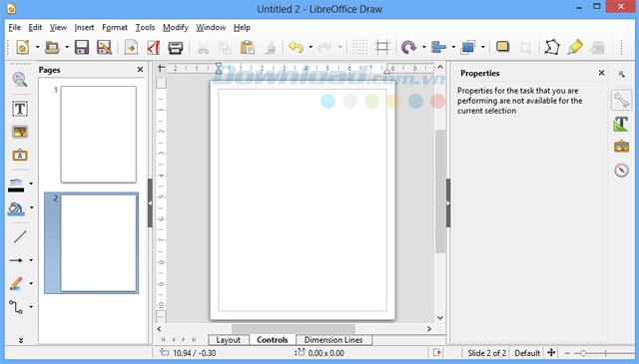Select the Connector tool
Image resolution: width=639 pixels, height=364 pixels.
tap(16, 307)
